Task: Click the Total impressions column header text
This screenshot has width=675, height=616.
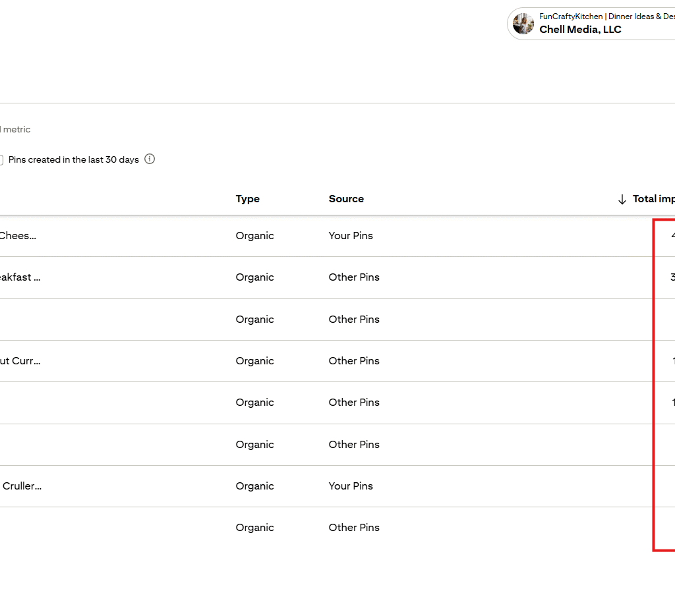Action: click(653, 199)
